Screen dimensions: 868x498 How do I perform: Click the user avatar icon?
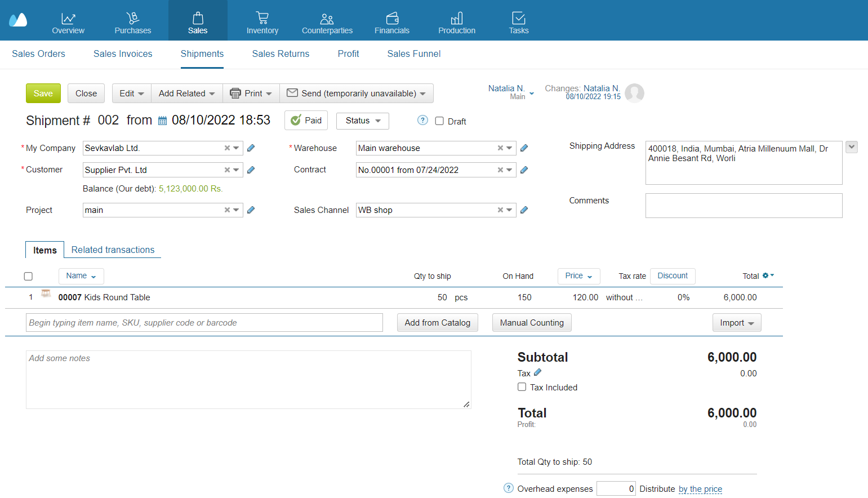(x=635, y=93)
